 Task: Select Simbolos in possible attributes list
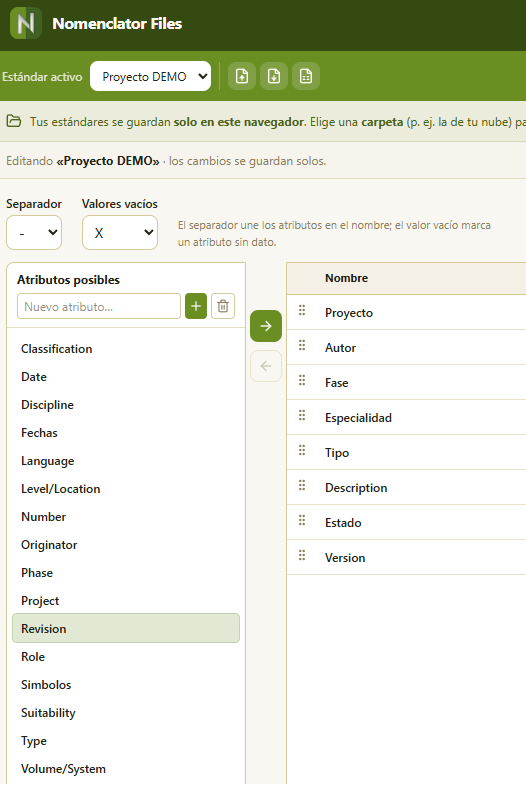126,684
